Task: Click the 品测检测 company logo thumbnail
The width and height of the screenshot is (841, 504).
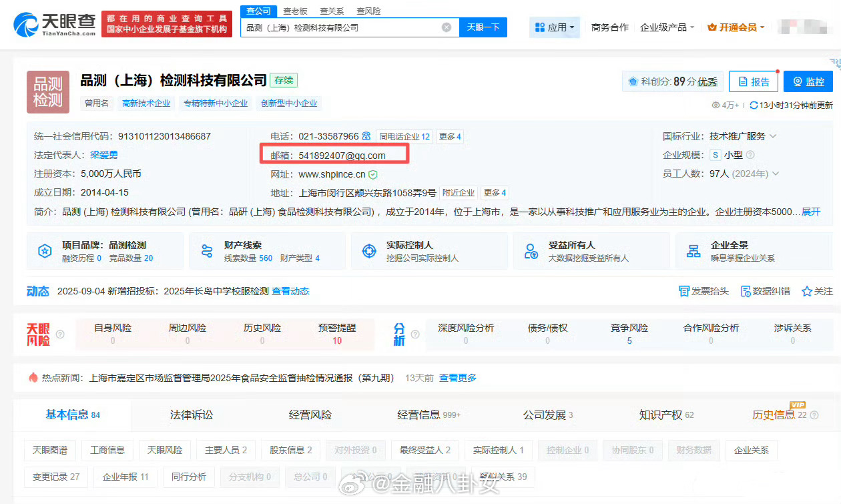Action: (x=48, y=92)
